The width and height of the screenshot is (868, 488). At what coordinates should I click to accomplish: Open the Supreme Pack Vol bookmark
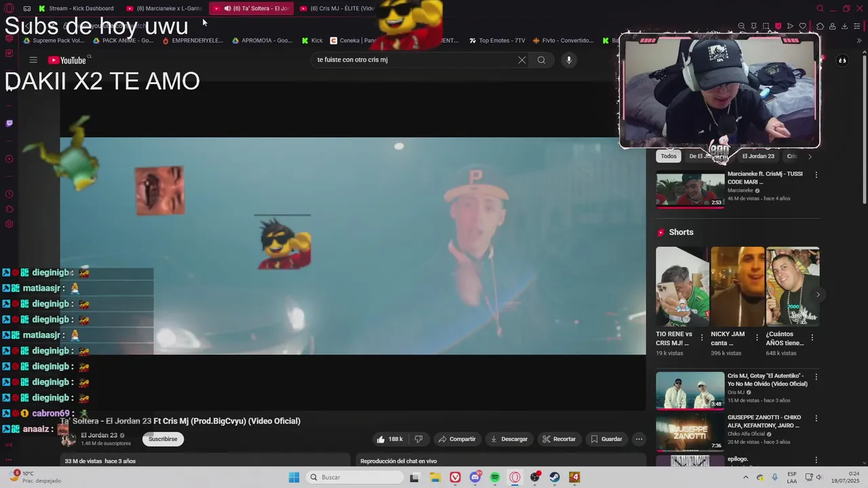coord(53,41)
